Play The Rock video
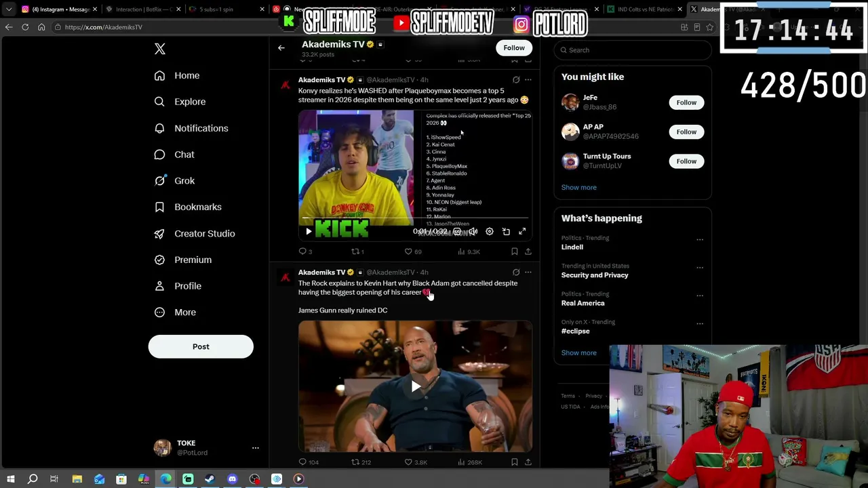Image resolution: width=868 pixels, height=488 pixels. point(416,386)
